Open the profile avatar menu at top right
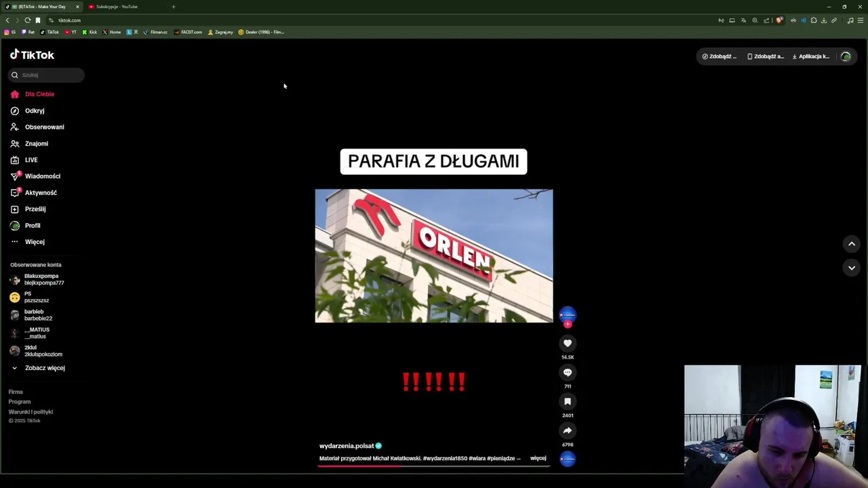 pyautogui.click(x=846, y=56)
